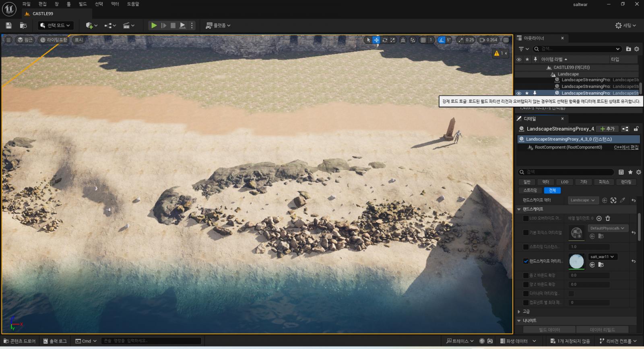Open the salt_war11 material dropdown
This screenshot has width=644, height=349.
pos(602,257)
